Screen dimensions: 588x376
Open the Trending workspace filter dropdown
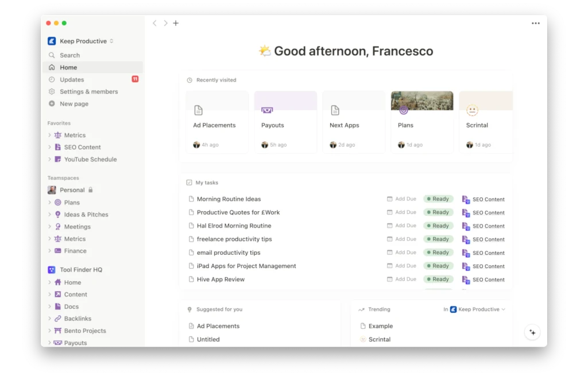[474, 309]
